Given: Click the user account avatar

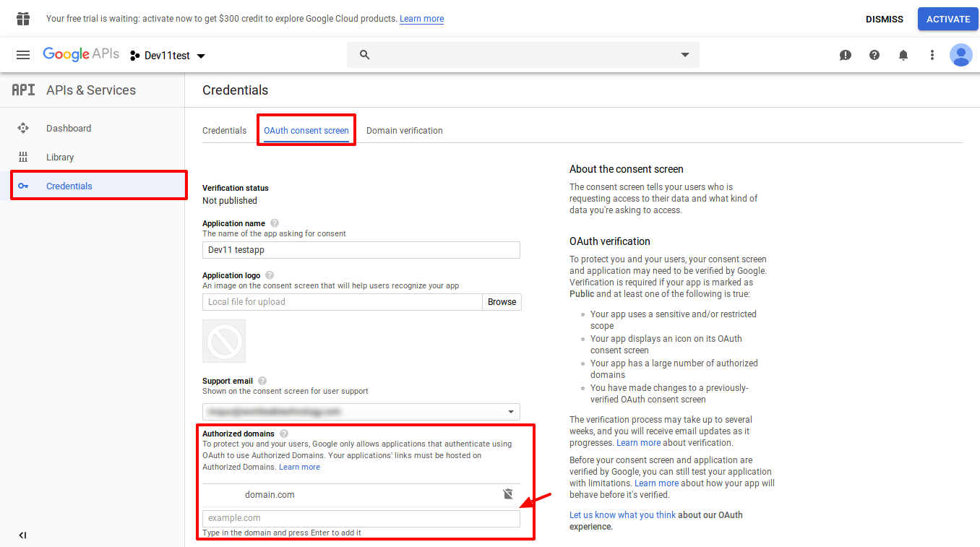Looking at the screenshot, I should (961, 55).
